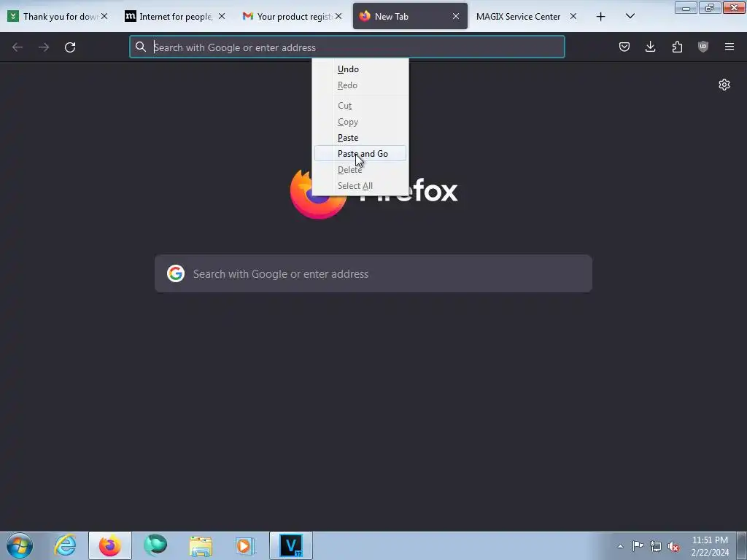
Task: Show hidden system tray icons
Action: tap(620, 546)
